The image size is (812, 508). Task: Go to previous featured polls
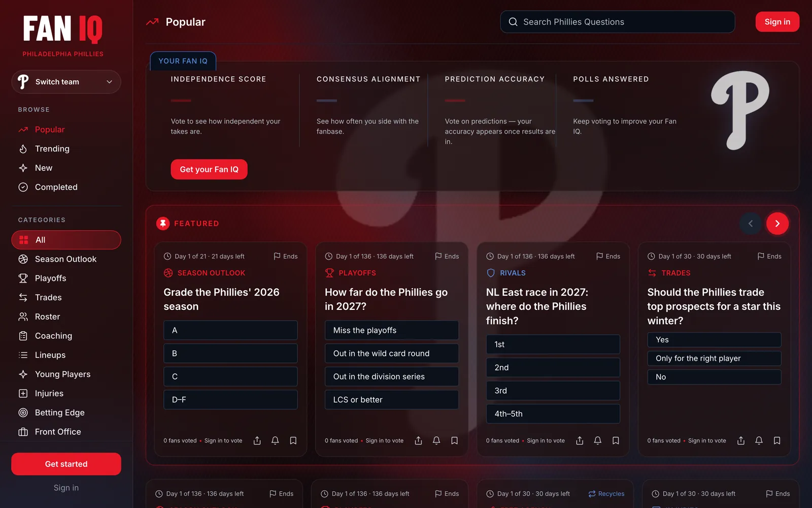point(751,224)
